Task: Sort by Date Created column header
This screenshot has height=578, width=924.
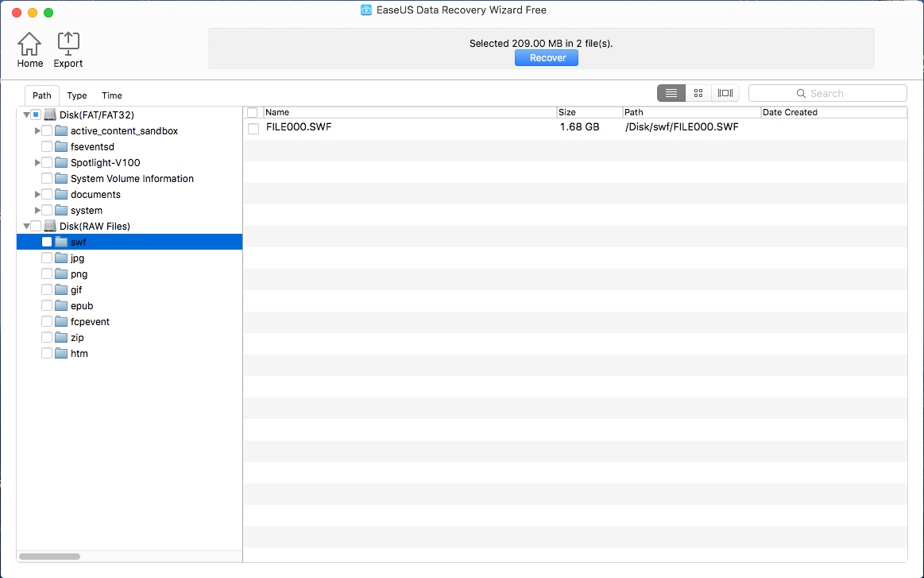Action: [x=834, y=112]
